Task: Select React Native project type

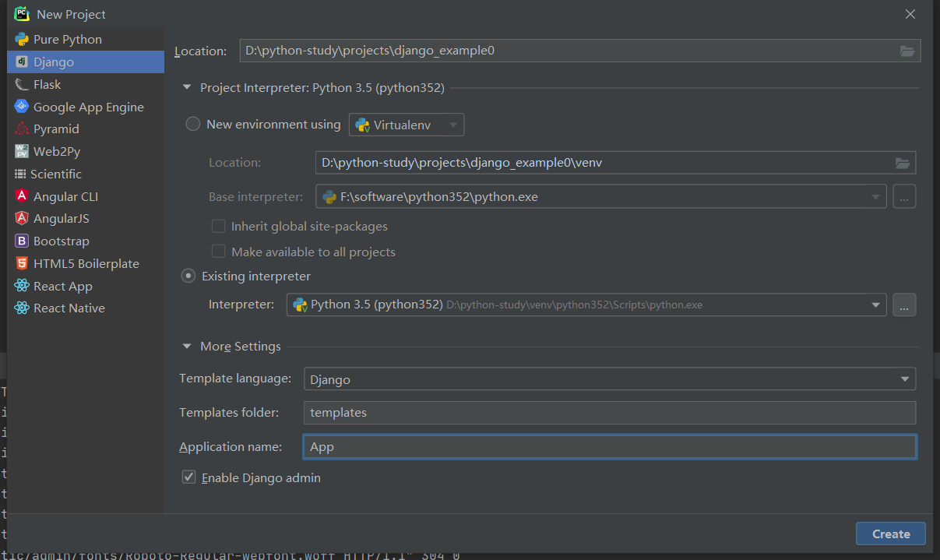Action: point(69,308)
